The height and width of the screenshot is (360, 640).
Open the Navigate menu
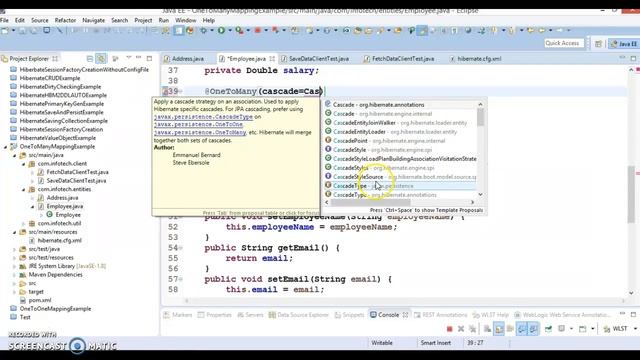tap(93, 20)
